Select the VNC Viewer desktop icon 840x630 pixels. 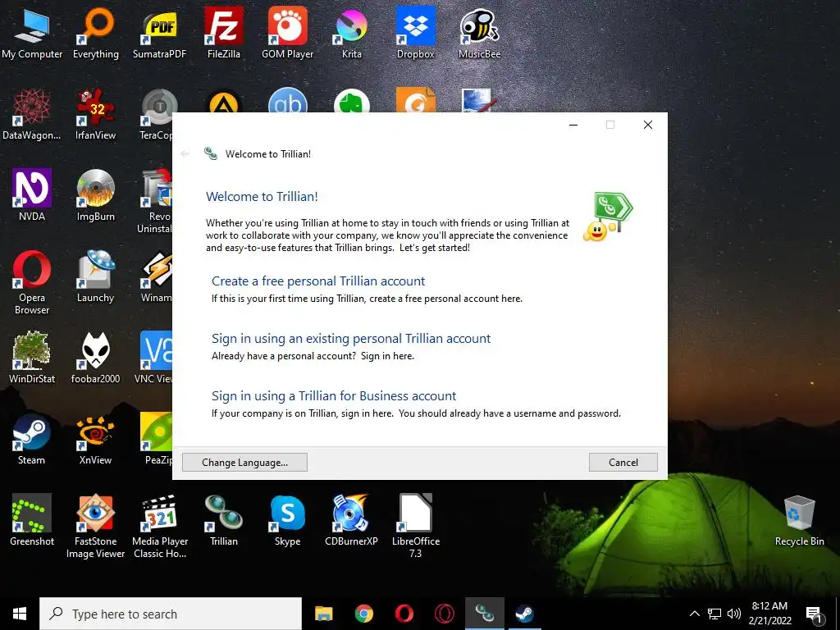point(154,358)
